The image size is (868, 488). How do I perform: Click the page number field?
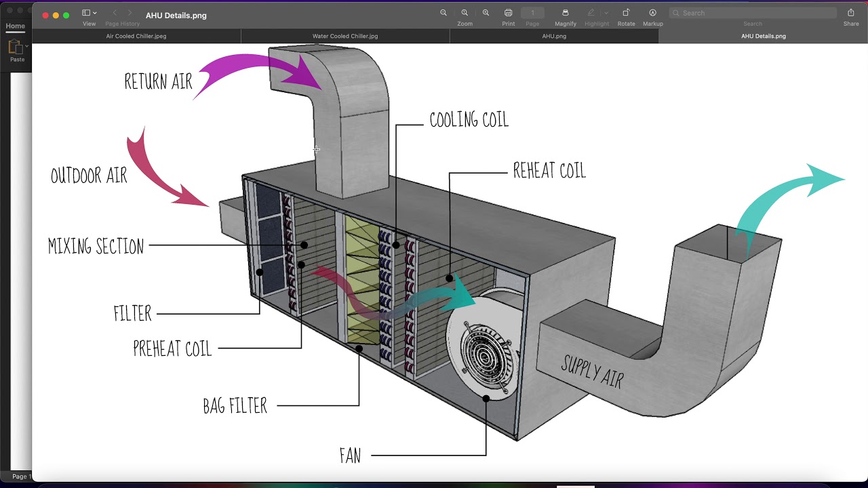(x=532, y=13)
